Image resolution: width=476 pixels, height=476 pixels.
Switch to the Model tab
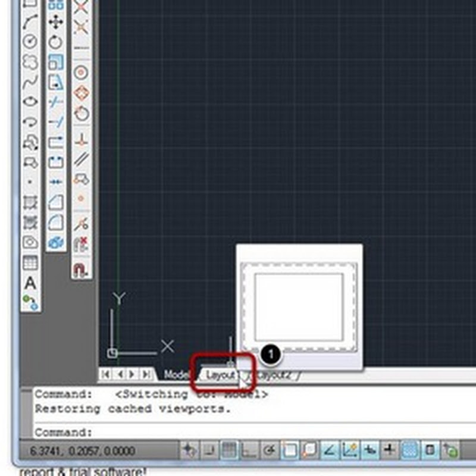click(177, 375)
